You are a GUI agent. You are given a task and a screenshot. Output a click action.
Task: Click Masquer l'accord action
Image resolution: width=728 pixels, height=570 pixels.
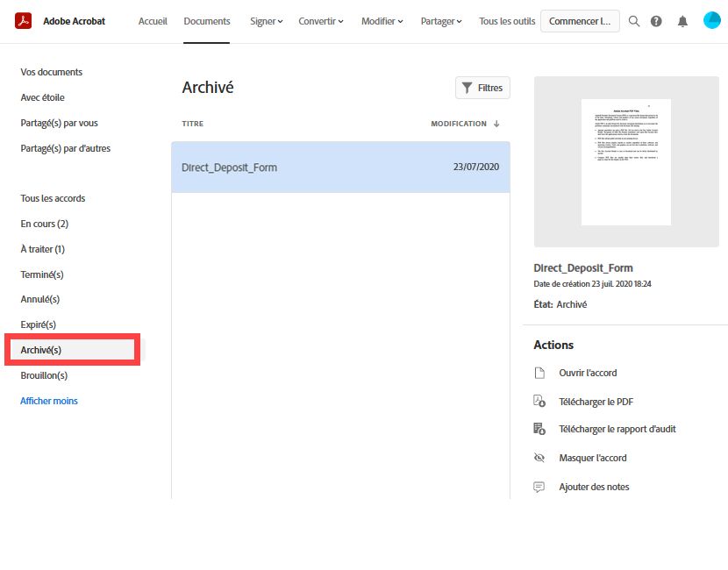593,458
